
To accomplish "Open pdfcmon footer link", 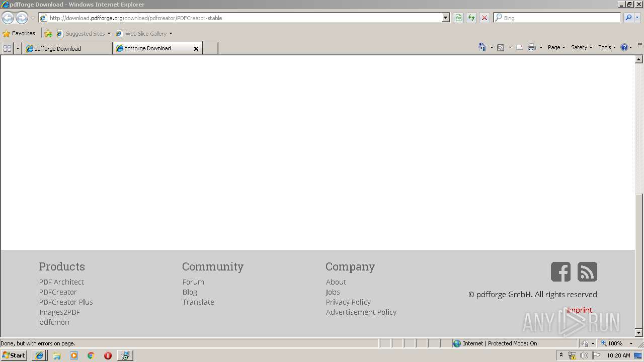I will click(x=54, y=322).
